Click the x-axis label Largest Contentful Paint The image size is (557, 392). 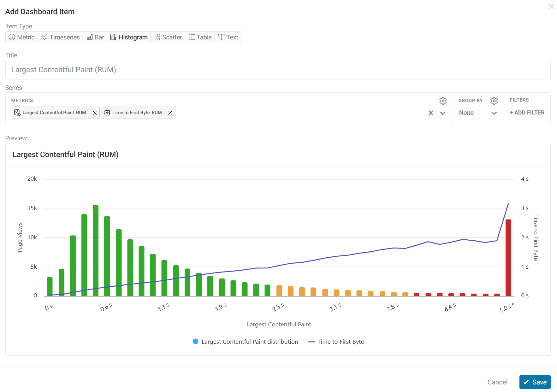coord(279,324)
